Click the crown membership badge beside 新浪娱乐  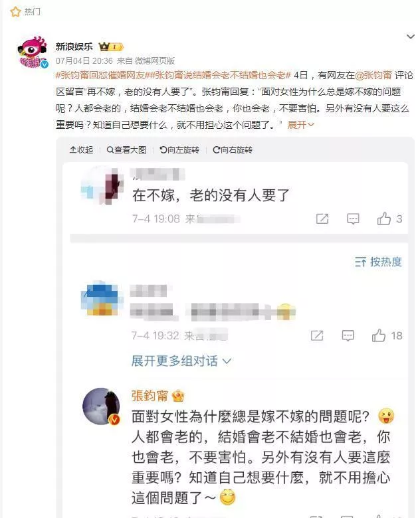(111, 47)
